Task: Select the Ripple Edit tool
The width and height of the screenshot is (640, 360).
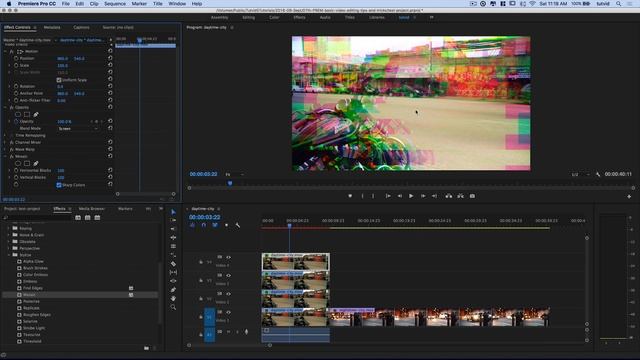Action: pyautogui.click(x=173, y=229)
